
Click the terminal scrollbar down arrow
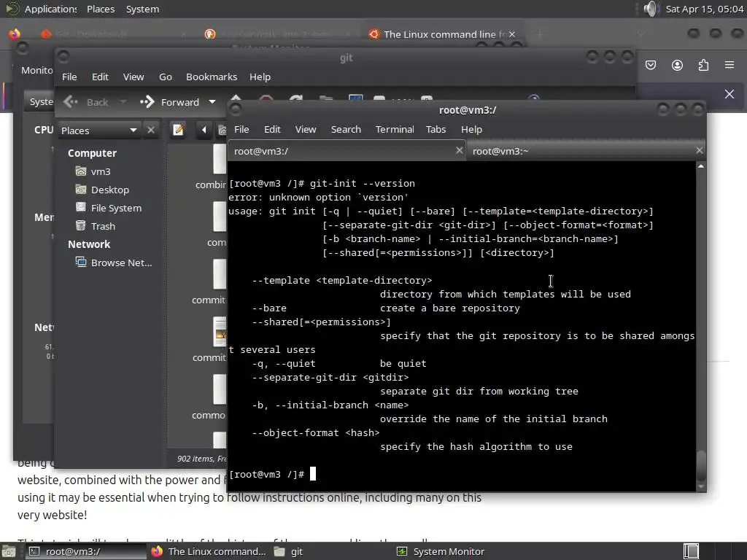tap(701, 486)
